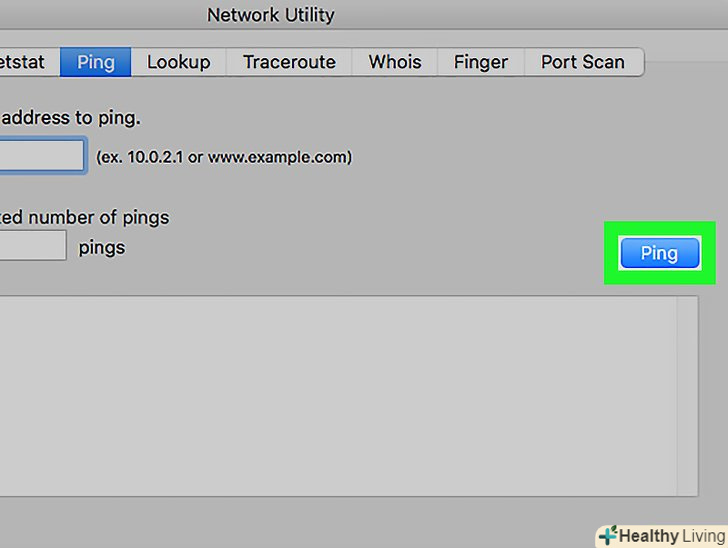Click the example address hint text
Image resolution: width=728 pixels, height=548 pixels.
pos(223,157)
